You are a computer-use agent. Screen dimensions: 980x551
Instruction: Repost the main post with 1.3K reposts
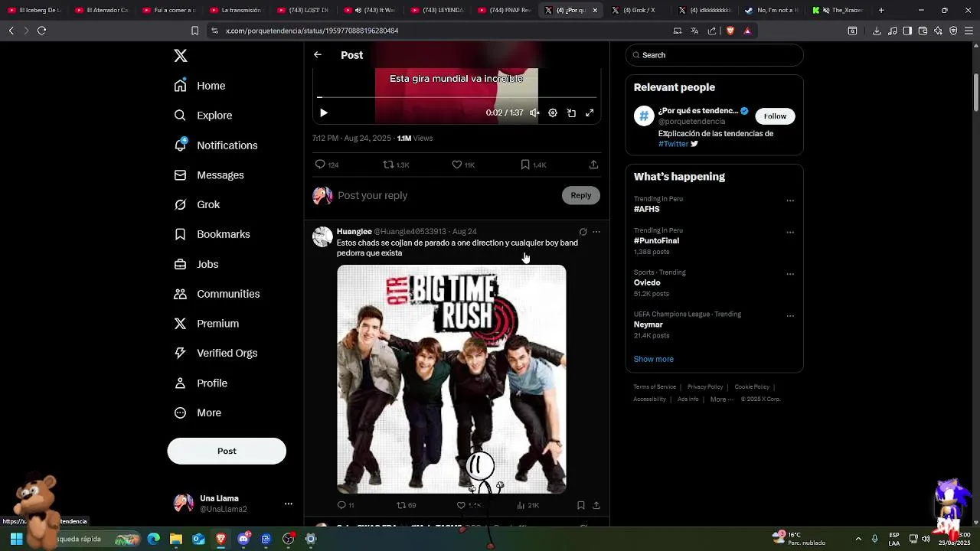tap(396, 165)
